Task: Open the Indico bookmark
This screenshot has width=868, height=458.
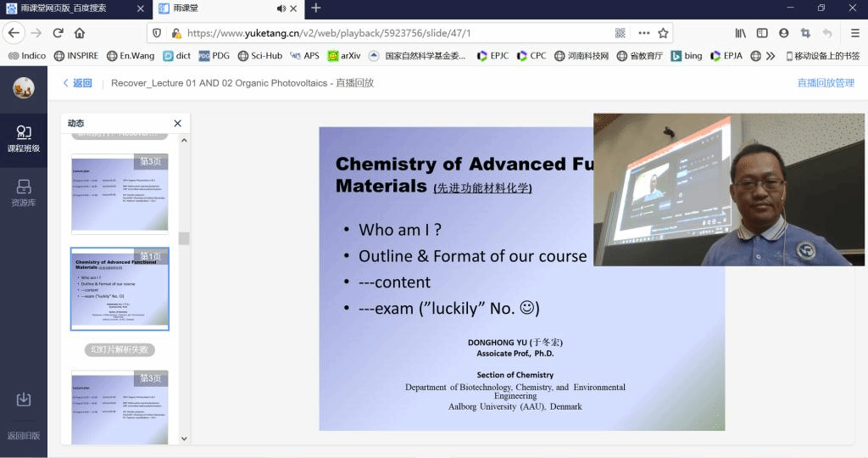Action: point(27,56)
